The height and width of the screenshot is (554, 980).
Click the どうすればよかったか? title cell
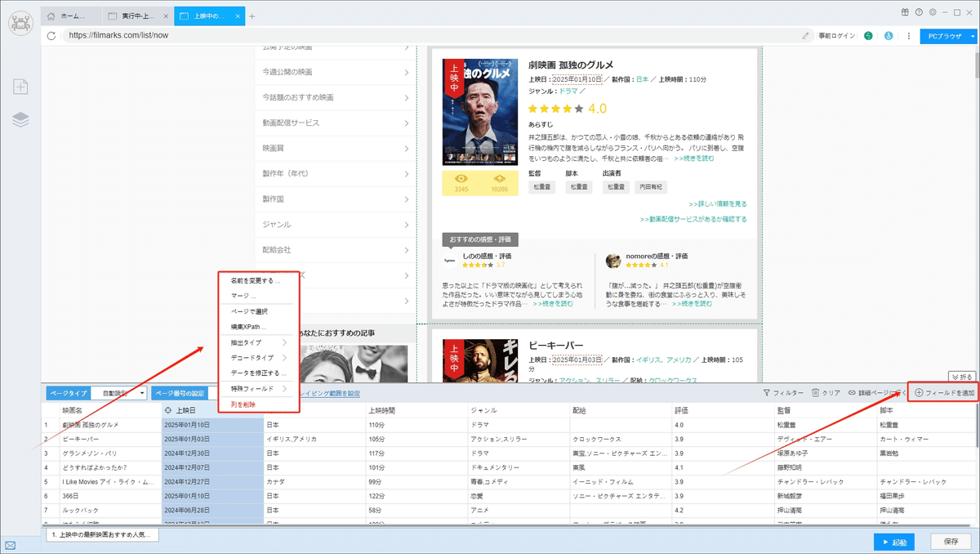(x=110, y=467)
